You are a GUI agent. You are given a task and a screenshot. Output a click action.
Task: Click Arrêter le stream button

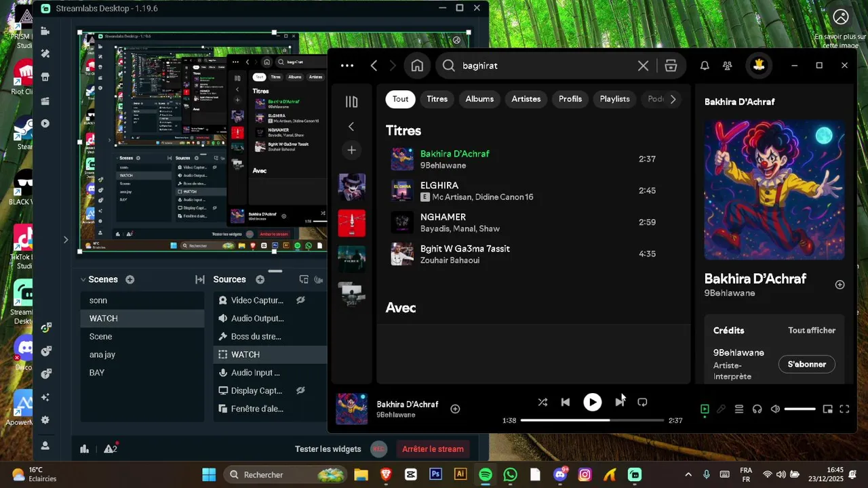tap(433, 449)
